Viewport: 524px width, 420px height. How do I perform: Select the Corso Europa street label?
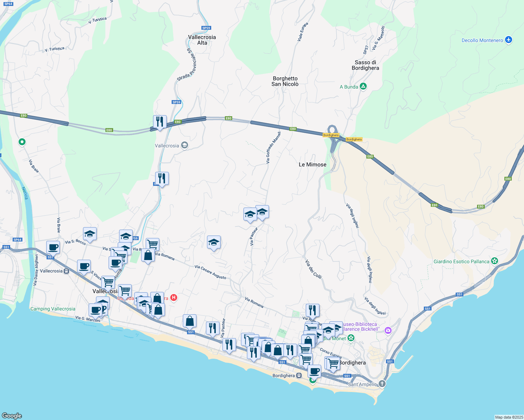tap(330, 353)
